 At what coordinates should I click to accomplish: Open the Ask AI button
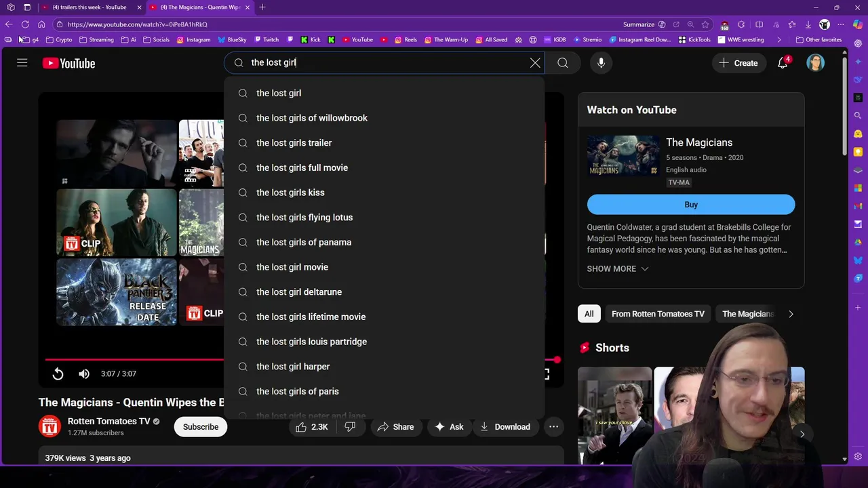click(449, 426)
